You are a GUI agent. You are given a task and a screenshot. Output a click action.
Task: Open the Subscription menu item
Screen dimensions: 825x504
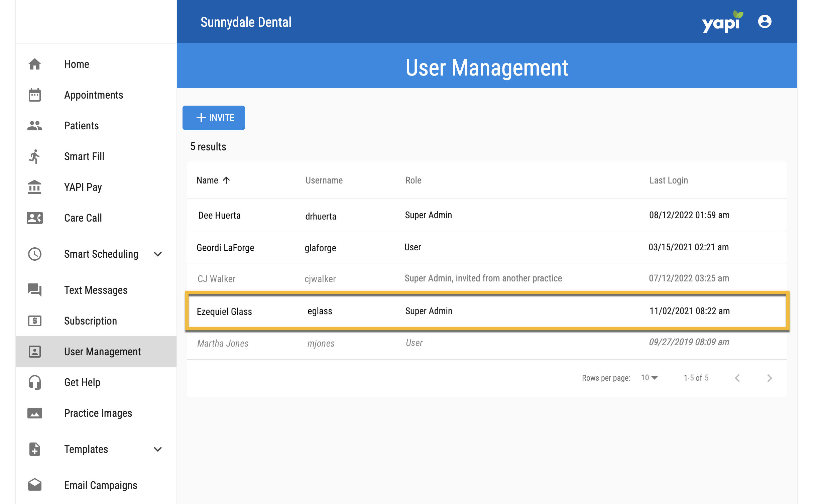point(96,321)
